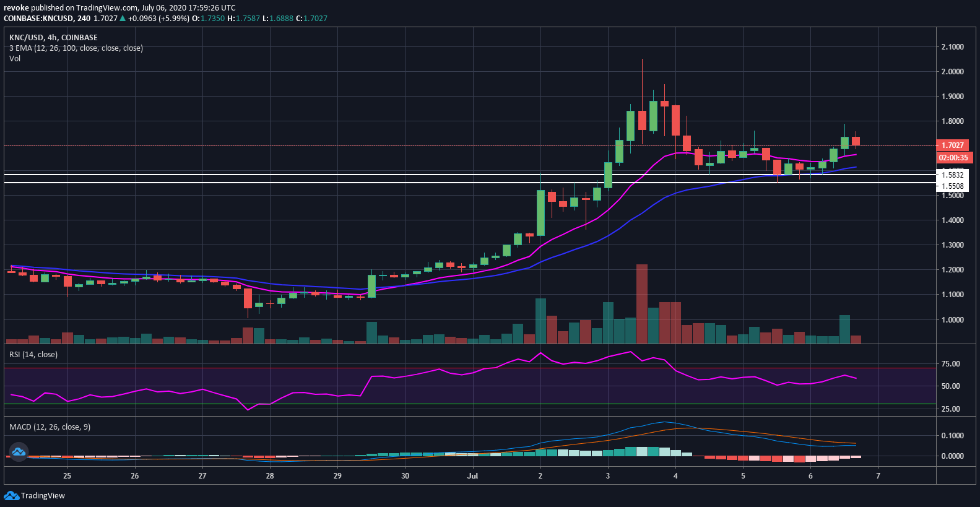
Task: Click the horizontal line price label 1.5832
Action: 953,175
